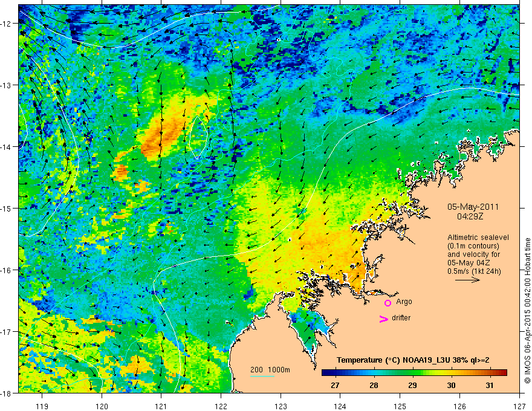Click the 124 longitude axis label
The image size is (532, 411).
[x=340, y=406]
